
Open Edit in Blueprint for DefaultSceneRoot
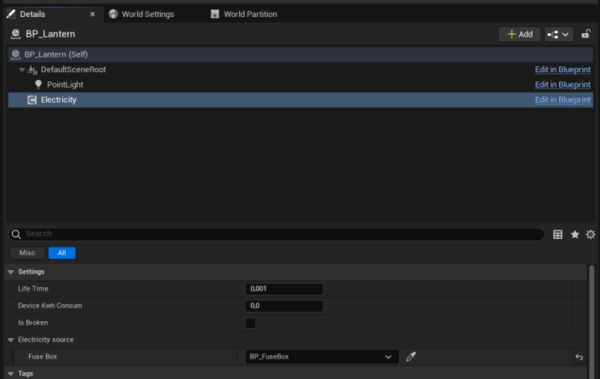[x=562, y=70]
